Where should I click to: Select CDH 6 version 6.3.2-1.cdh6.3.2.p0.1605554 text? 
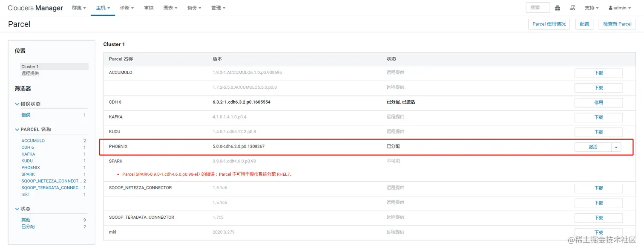point(241,102)
